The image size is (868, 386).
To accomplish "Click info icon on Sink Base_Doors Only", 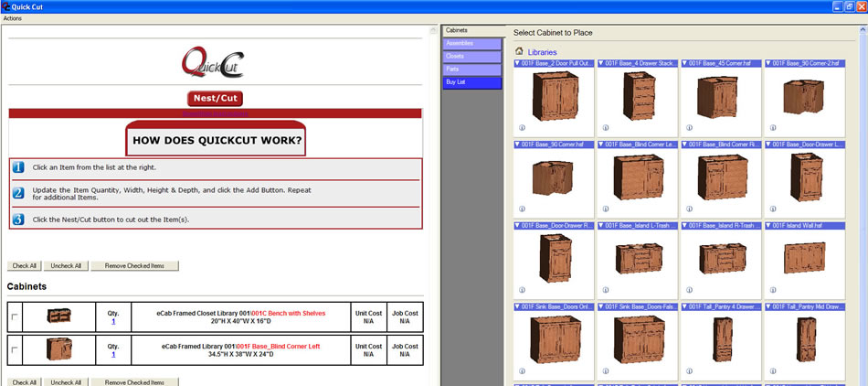I will pos(522,371).
